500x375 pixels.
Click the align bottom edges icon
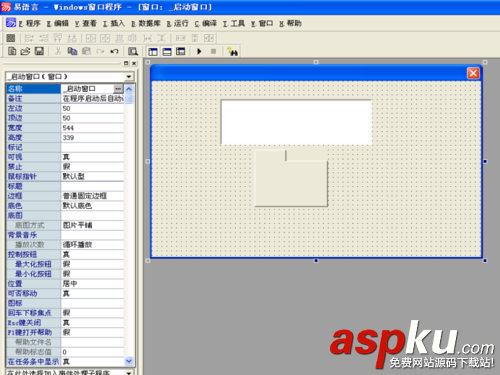[x=72, y=38]
